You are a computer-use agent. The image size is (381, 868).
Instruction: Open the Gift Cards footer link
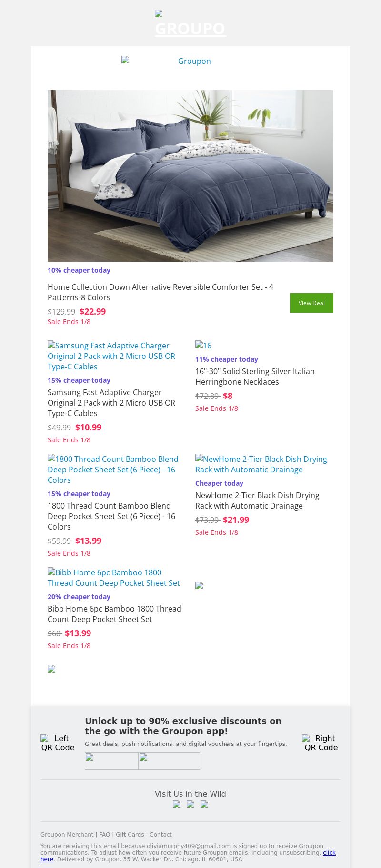[130, 835]
